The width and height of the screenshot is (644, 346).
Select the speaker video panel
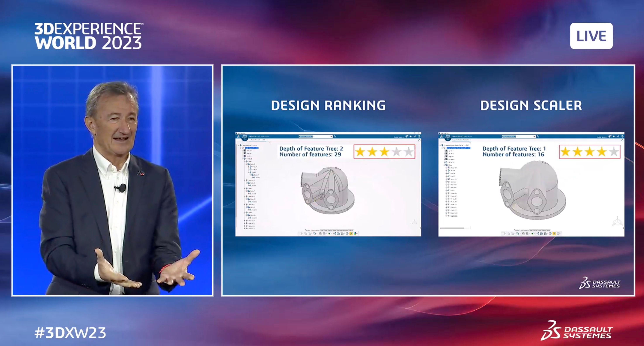click(112, 180)
